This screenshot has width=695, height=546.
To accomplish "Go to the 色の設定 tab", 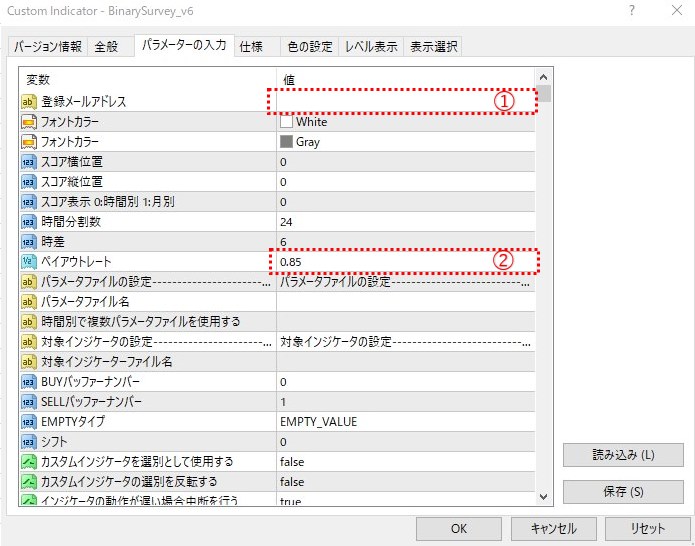I will pyautogui.click(x=310, y=47).
